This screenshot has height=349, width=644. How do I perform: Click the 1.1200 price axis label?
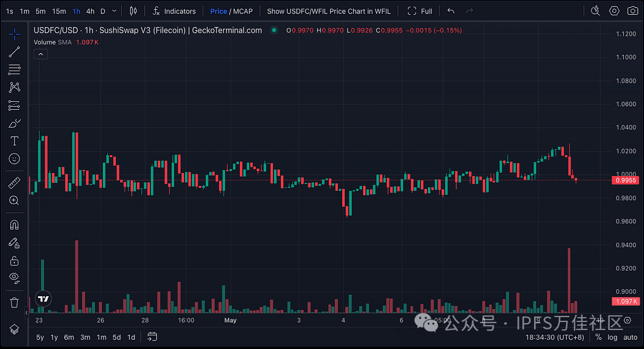coord(626,34)
